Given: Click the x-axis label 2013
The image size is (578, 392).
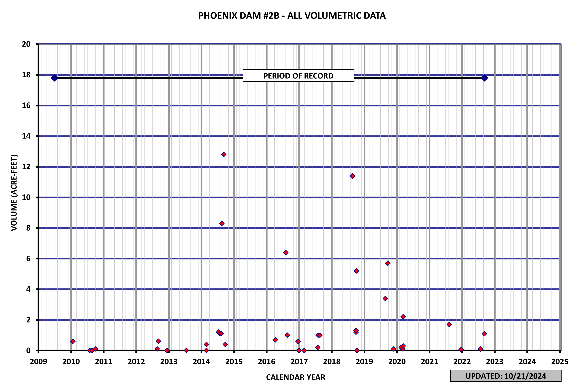Looking at the screenshot, I should click(169, 361).
